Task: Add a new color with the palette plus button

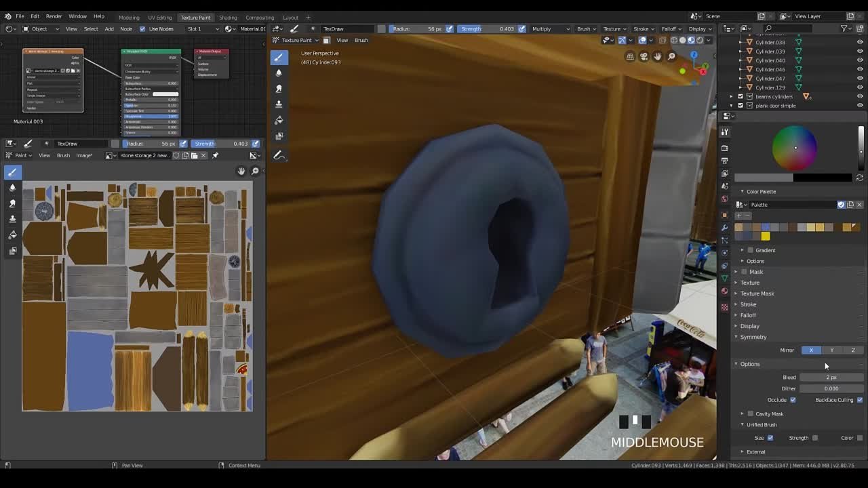Action: pos(739,216)
